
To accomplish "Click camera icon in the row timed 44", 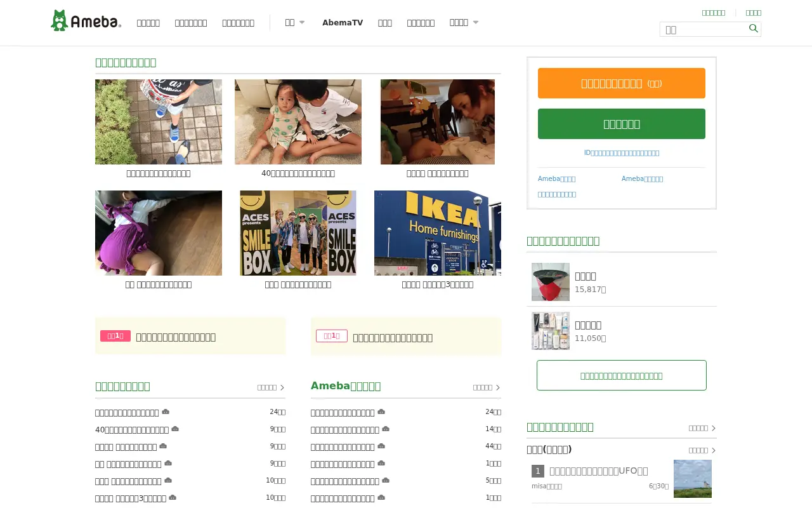I will coord(381,446).
